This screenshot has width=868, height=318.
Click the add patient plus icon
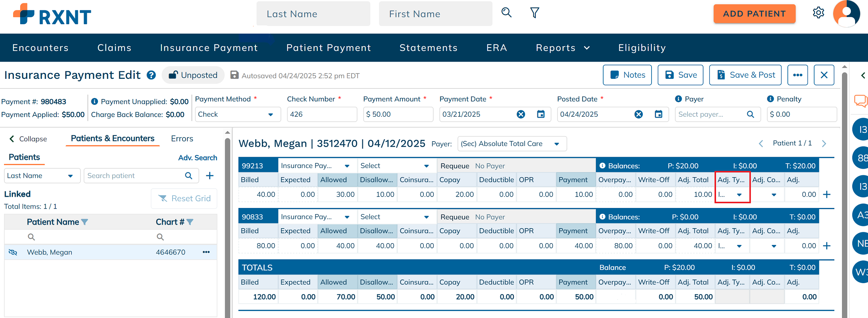coord(209,176)
